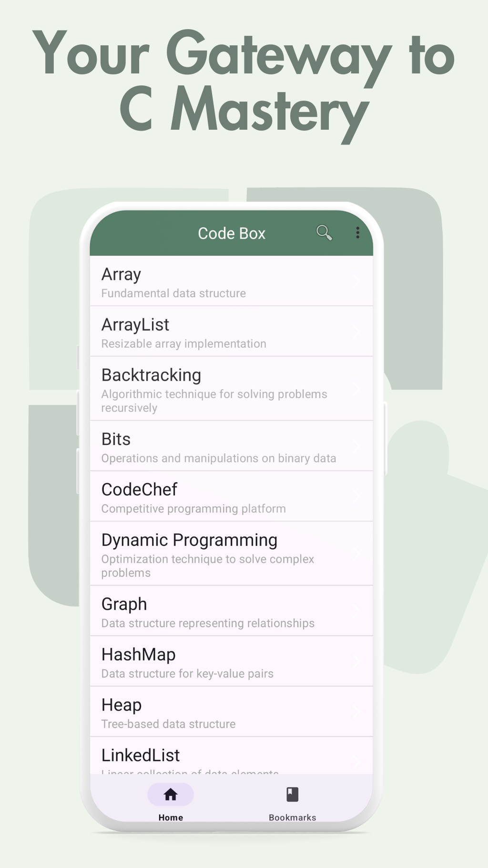This screenshot has width=488, height=868.
Task: Tap the Heap row chevron arrow
Action: coord(356,712)
